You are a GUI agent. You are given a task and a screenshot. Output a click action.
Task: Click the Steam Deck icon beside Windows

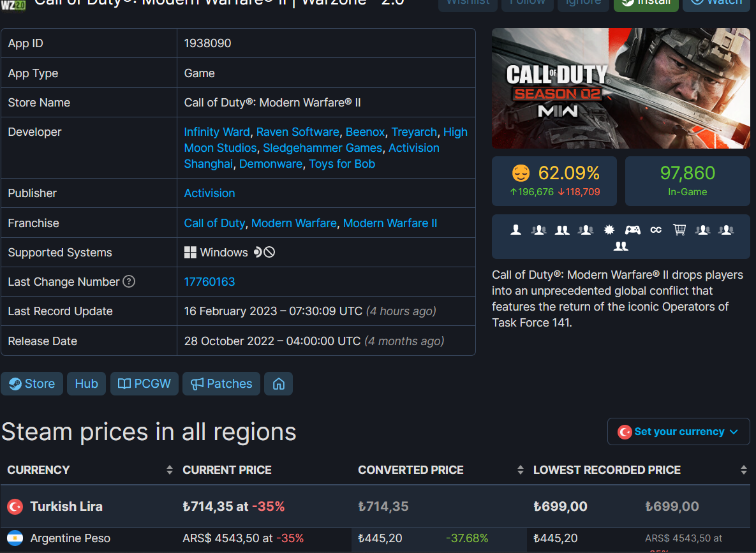258,252
